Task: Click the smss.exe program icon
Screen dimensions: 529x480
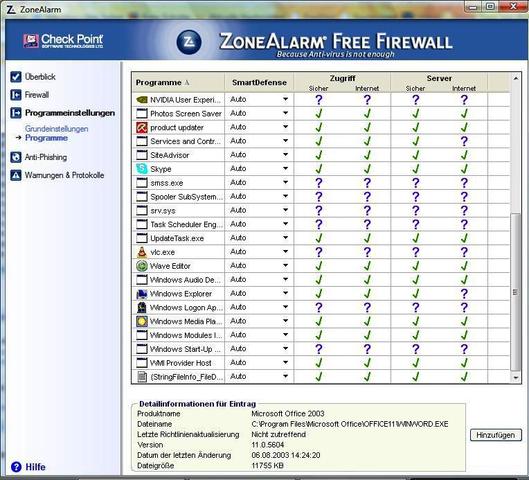Action: click(142, 183)
